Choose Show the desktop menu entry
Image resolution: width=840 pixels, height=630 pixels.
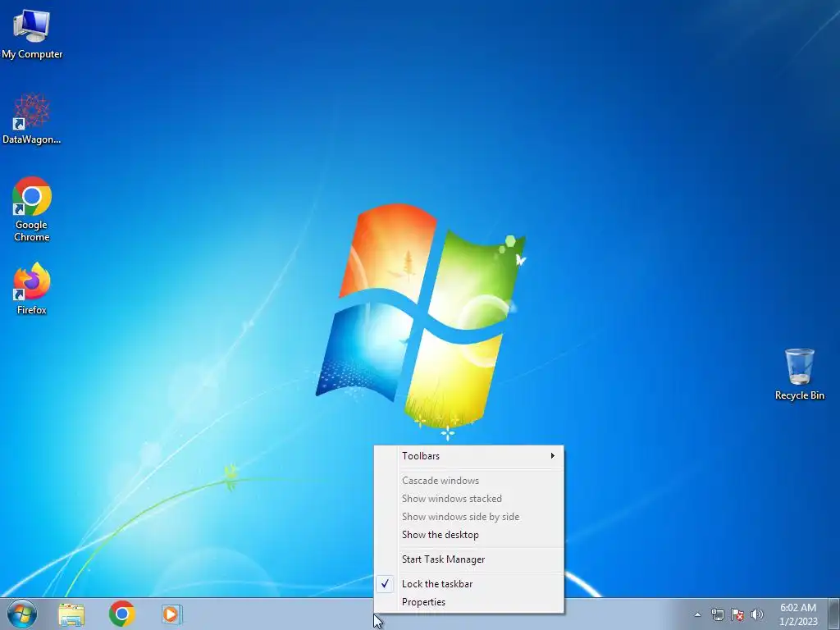pyautogui.click(x=468, y=535)
